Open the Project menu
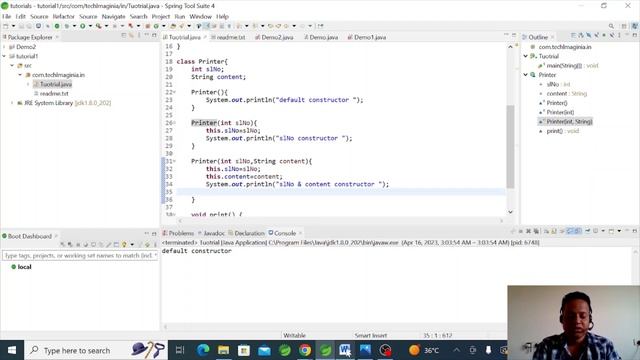The width and height of the screenshot is (640, 360). tap(161, 16)
